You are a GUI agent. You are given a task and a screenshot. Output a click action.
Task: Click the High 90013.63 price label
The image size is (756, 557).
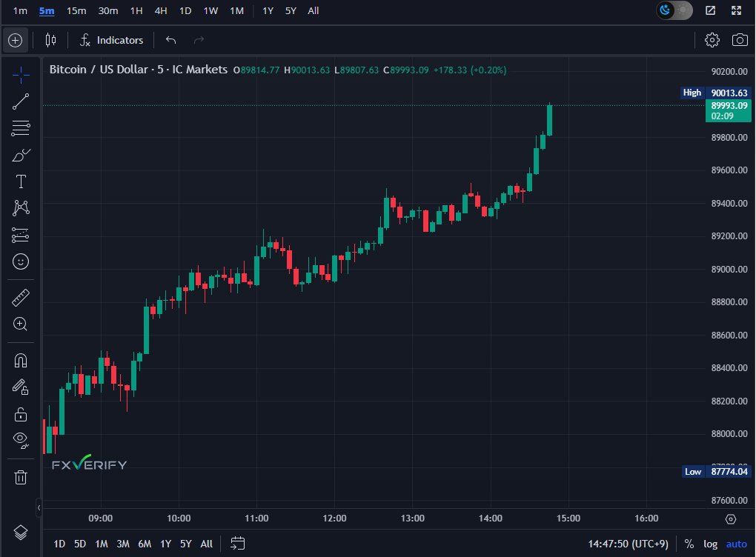point(715,93)
